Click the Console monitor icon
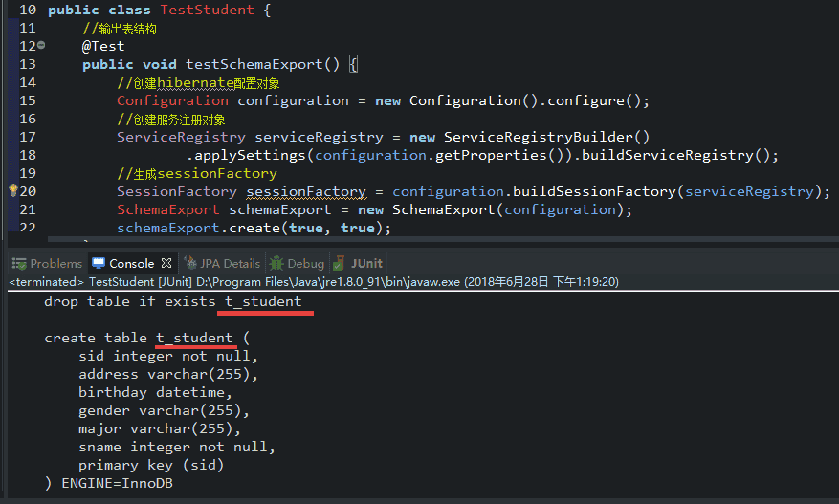 click(99, 263)
